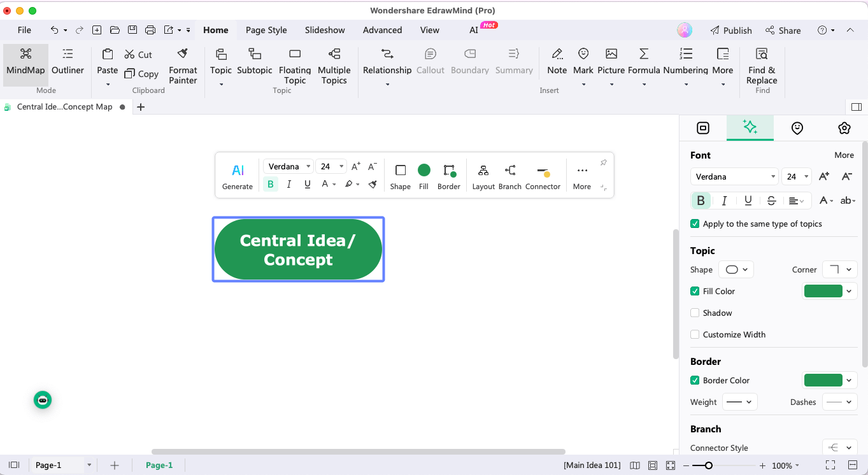This screenshot has width=868, height=475.
Task: Uncheck the Border Color checkbox
Action: [695, 380]
